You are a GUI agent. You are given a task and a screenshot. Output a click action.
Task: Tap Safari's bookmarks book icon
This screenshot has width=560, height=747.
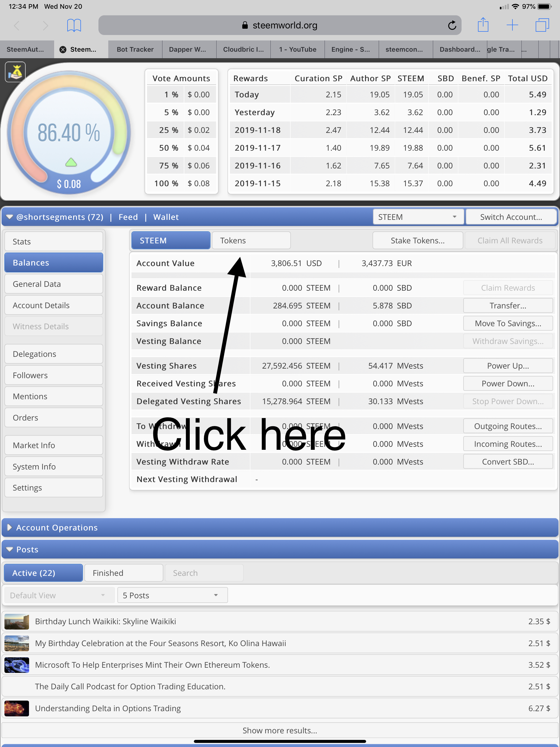pyautogui.click(x=74, y=25)
